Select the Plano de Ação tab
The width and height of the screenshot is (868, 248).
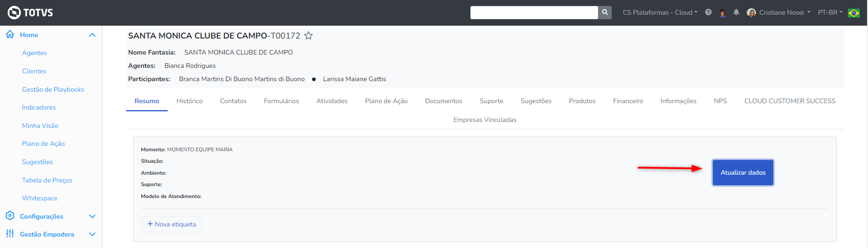386,101
